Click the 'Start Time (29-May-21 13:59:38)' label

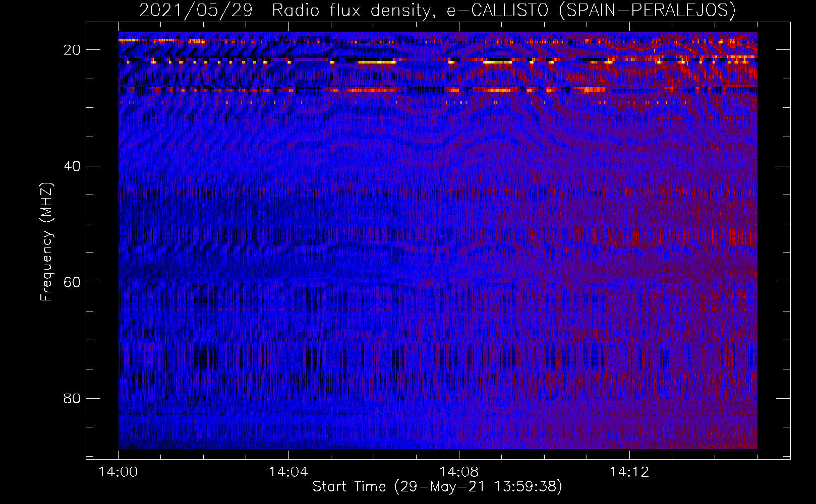click(437, 487)
